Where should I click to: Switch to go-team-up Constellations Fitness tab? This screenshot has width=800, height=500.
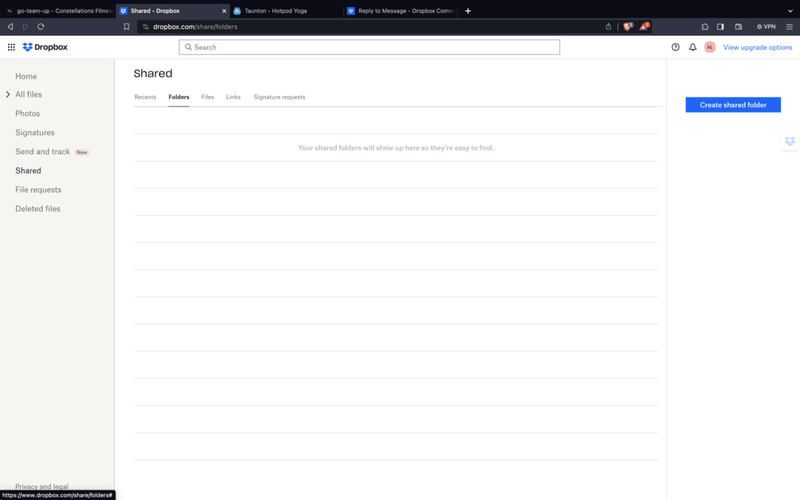(58, 11)
